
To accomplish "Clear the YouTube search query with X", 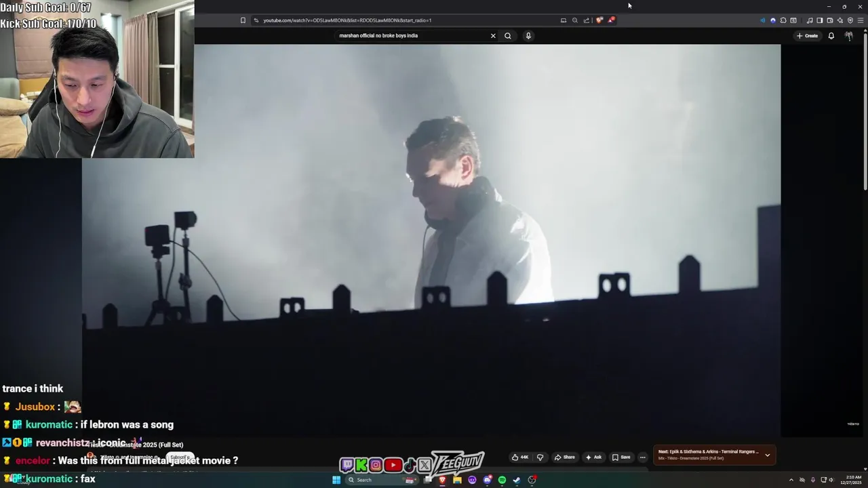I will (493, 36).
